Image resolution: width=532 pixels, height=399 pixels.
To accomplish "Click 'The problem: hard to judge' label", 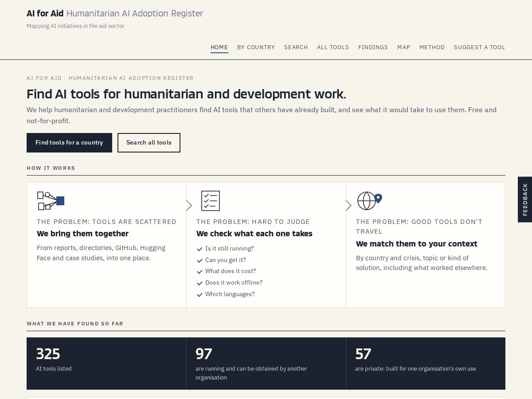I will (253, 222).
